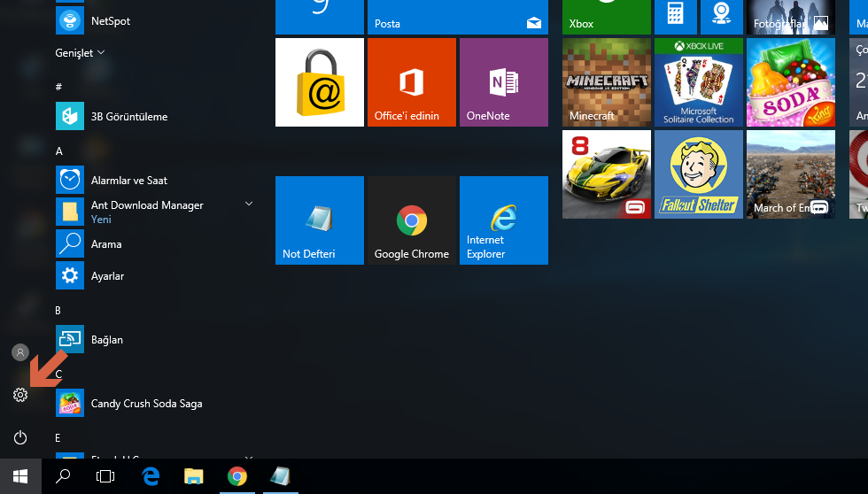Image resolution: width=868 pixels, height=494 pixels.
Task: Open the Fallout Shelter tile
Action: [699, 174]
